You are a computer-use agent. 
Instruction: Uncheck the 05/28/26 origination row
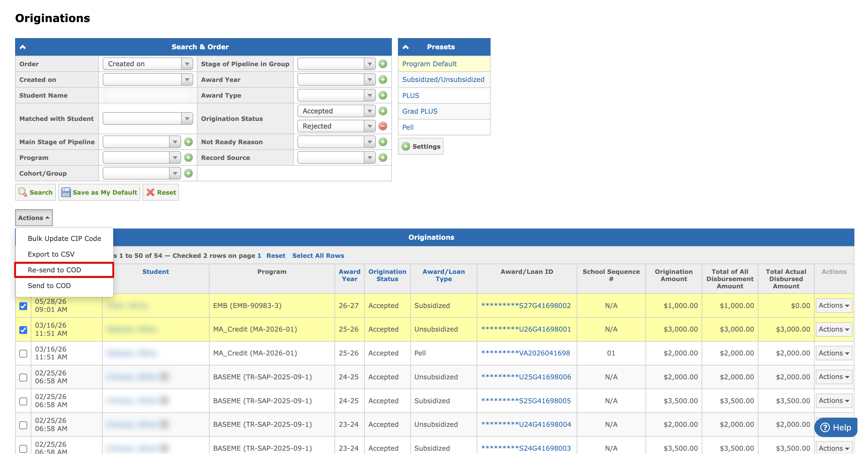click(23, 306)
